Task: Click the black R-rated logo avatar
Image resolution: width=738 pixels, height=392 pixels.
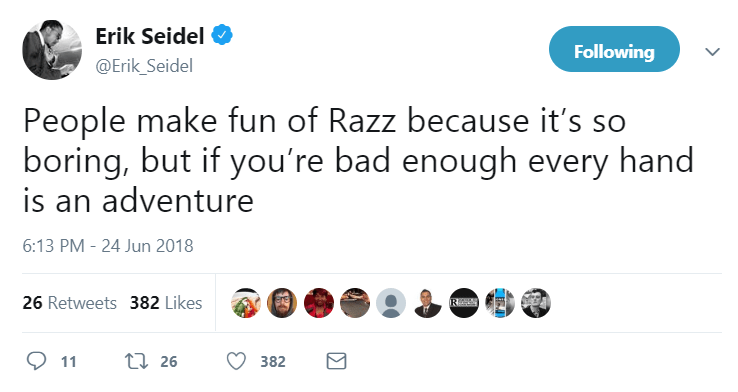Action: pos(464,303)
